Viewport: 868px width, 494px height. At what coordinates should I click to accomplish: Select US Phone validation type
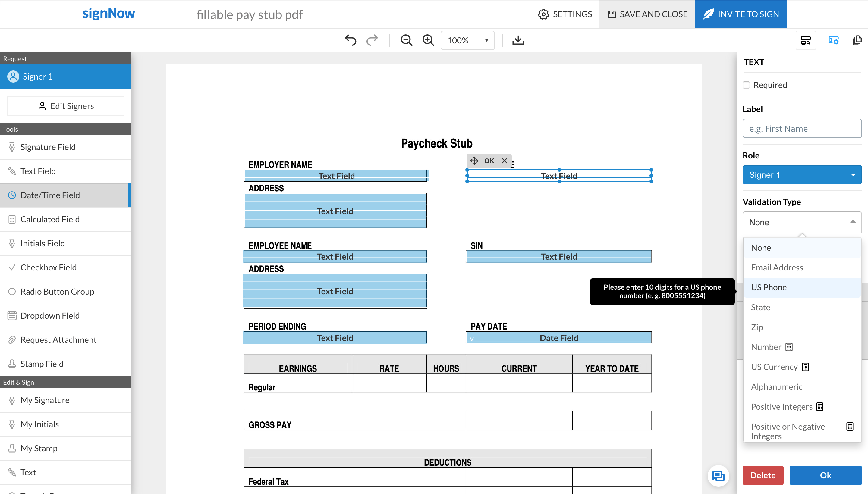point(768,287)
